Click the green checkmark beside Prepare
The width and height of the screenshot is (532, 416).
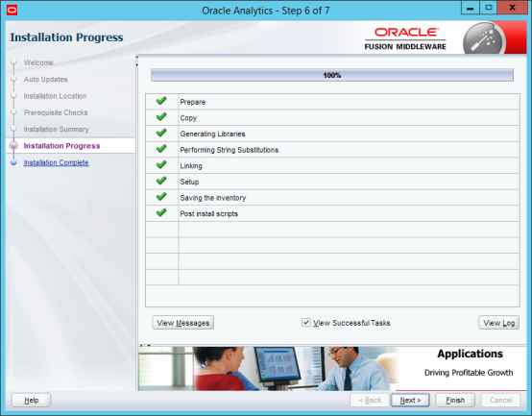click(161, 101)
